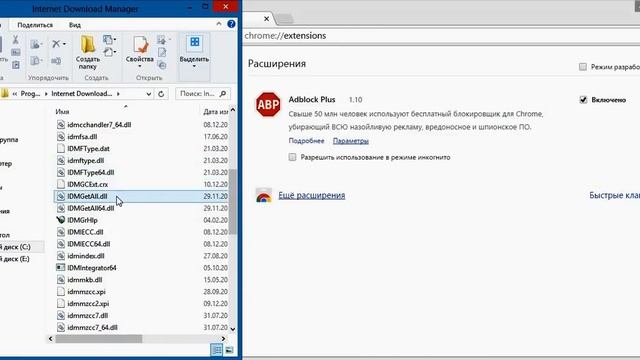This screenshot has height=360, width=640.
Task: Click the IDMIntegrator64 file icon
Action: [x=60, y=268]
